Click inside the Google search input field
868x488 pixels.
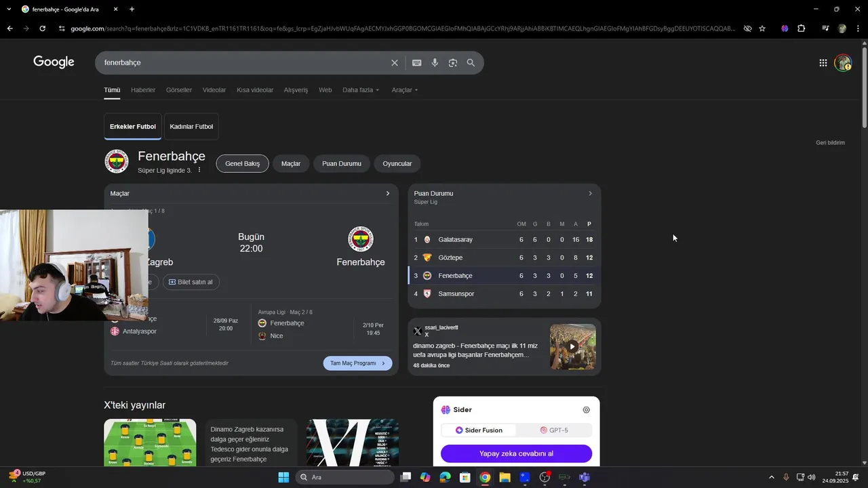pos(244,62)
